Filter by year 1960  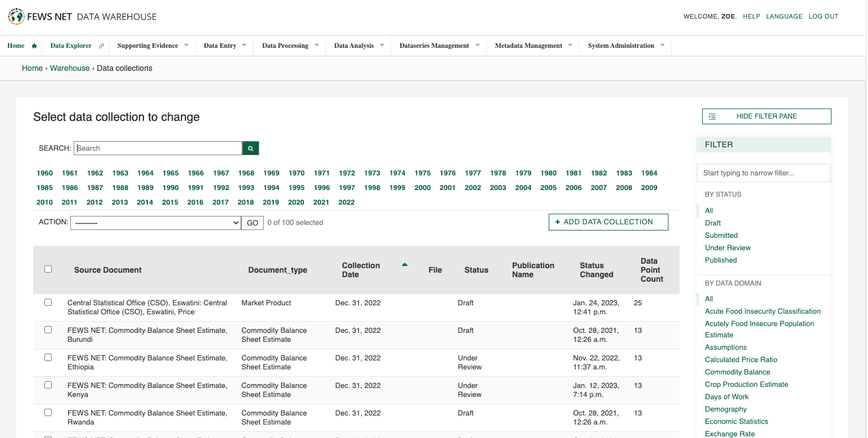click(44, 173)
